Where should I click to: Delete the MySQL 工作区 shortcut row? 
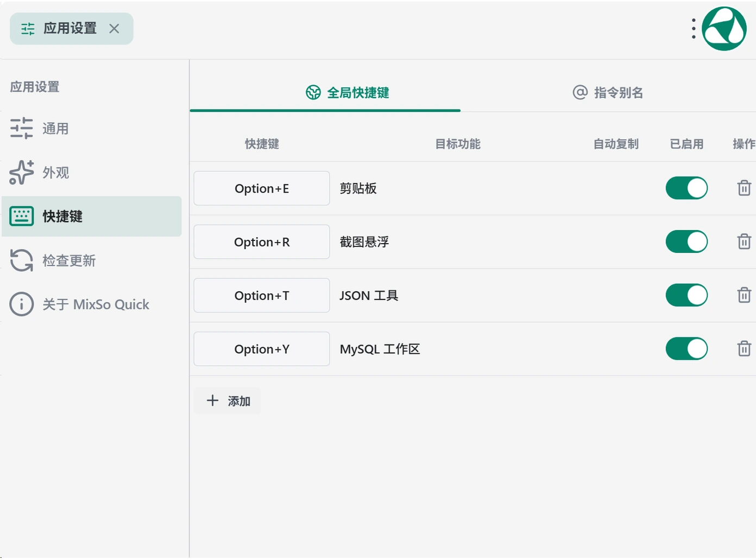(x=744, y=348)
